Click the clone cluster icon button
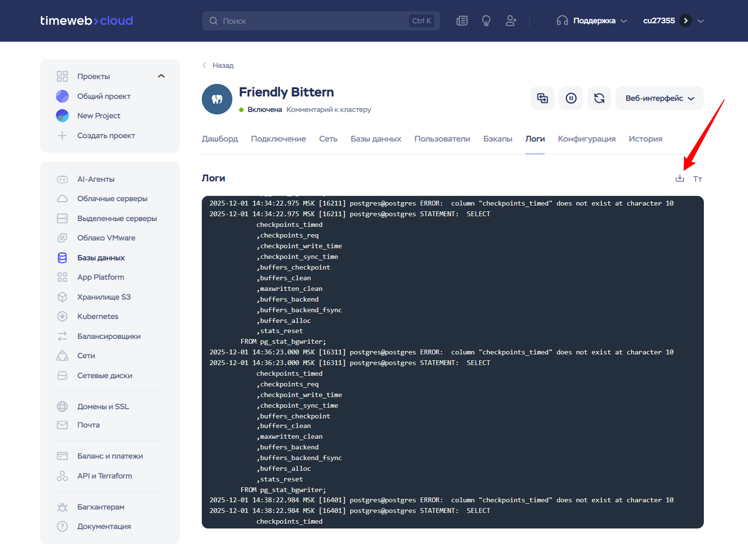This screenshot has width=748, height=560. tap(542, 98)
